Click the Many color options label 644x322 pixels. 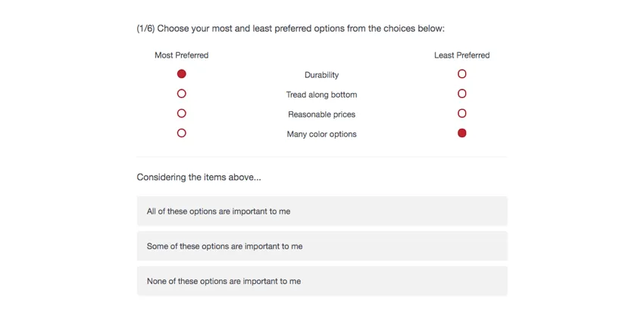(x=322, y=134)
